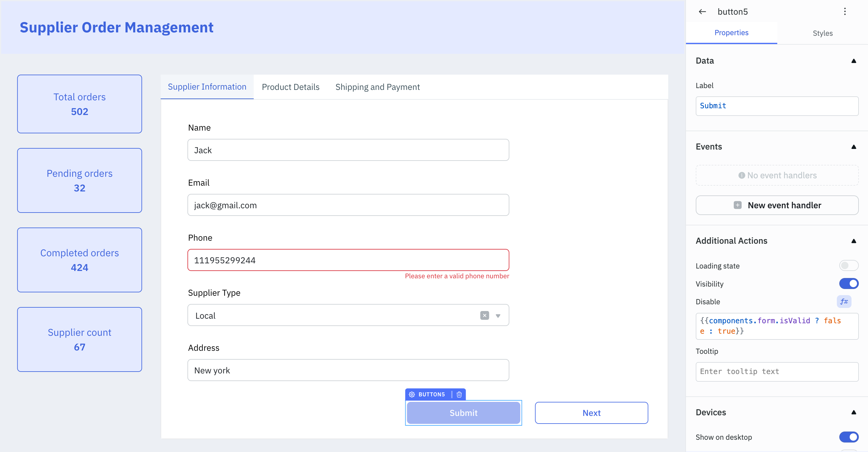
Task: Open the three-dot options menu
Action: pos(844,12)
